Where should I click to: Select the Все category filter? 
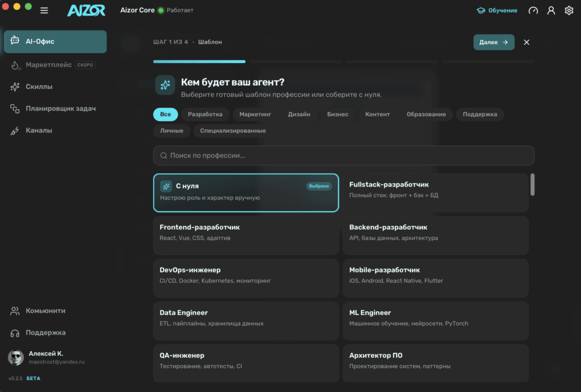pos(166,114)
